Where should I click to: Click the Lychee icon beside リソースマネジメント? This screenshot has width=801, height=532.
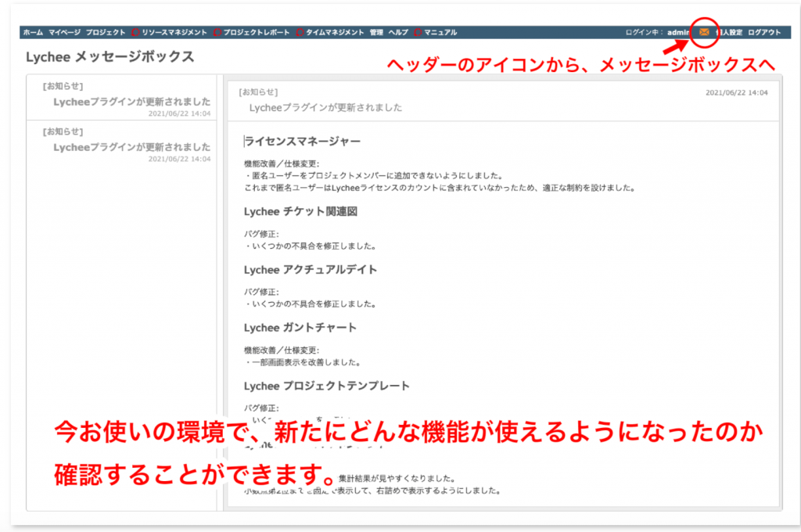pyautogui.click(x=135, y=32)
